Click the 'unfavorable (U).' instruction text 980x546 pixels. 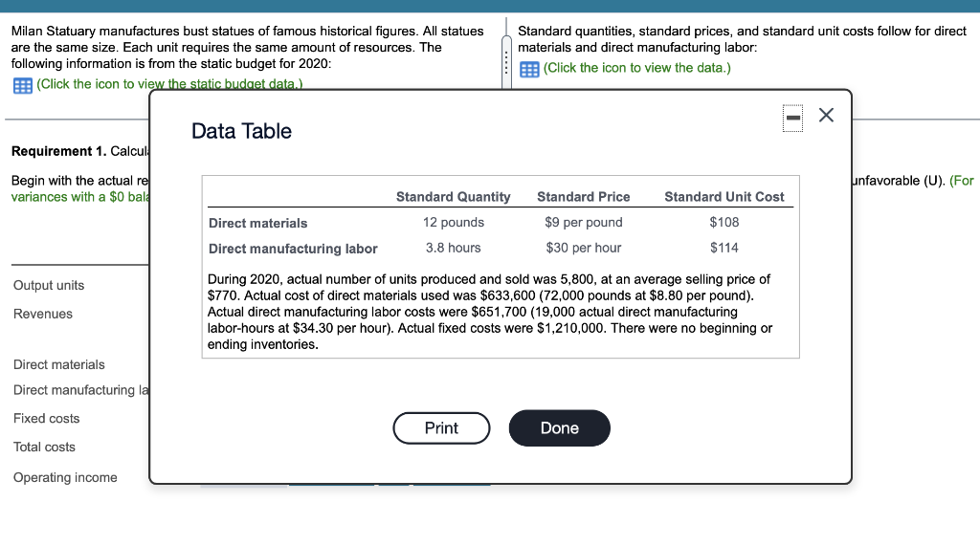pyautogui.click(x=899, y=181)
